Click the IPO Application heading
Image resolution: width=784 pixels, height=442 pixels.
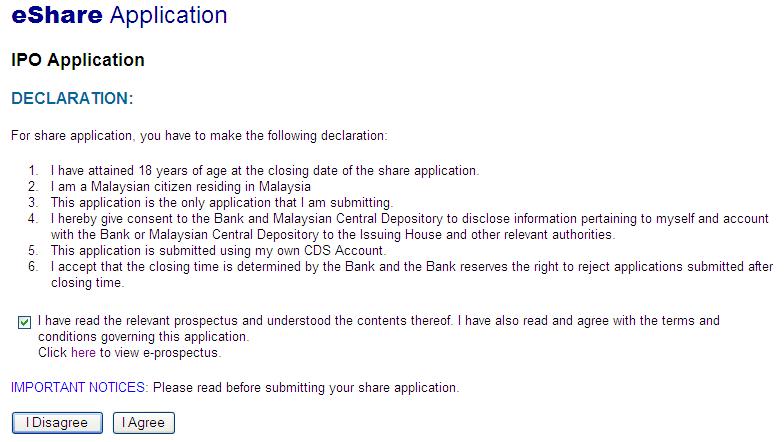(78, 60)
